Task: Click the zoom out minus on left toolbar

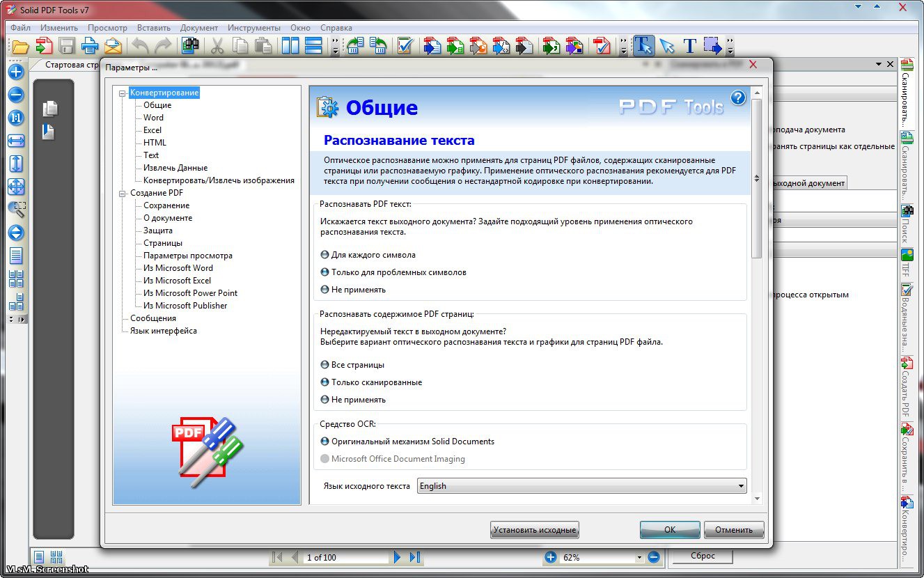Action: [x=16, y=94]
